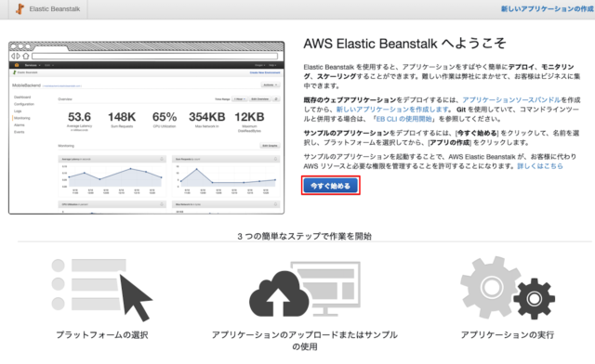Click the gears run-application icon

pyautogui.click(x=508, y=288)
